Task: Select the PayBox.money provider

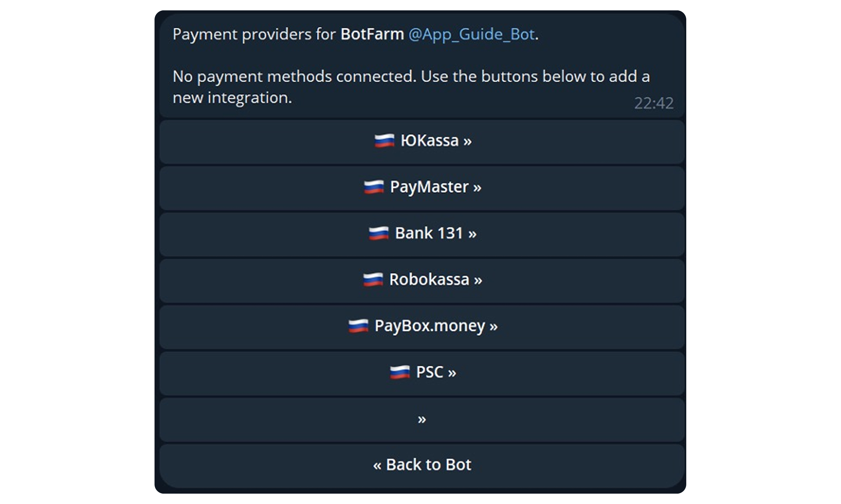Action: pyautogui.click(x=422, y=327)
